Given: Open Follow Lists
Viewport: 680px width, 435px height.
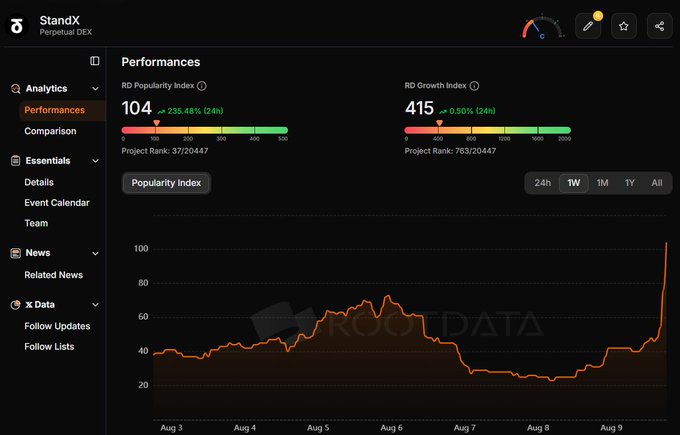Looking at the screenshot, I should (x=49, y=347).
